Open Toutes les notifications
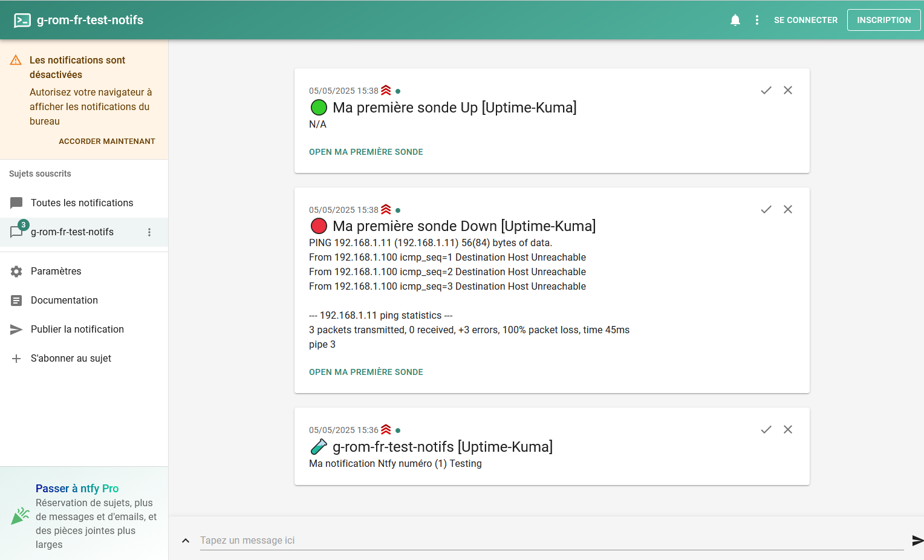The width and height of the screenshot is (924, 560). tap(84, 203)
